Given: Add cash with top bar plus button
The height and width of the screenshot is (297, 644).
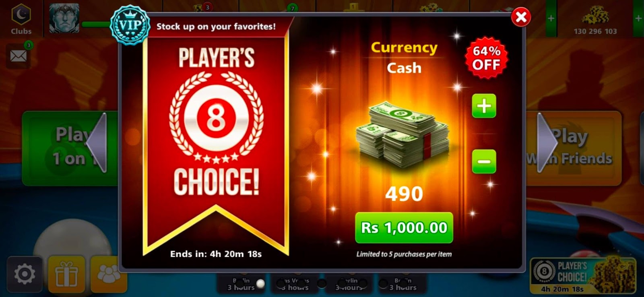Looking at the screenshot, I should tap(551, 19).
